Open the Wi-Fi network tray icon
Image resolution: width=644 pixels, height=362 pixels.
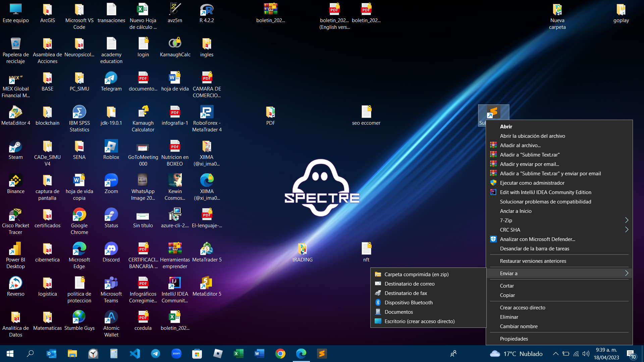tap(576, 354)
